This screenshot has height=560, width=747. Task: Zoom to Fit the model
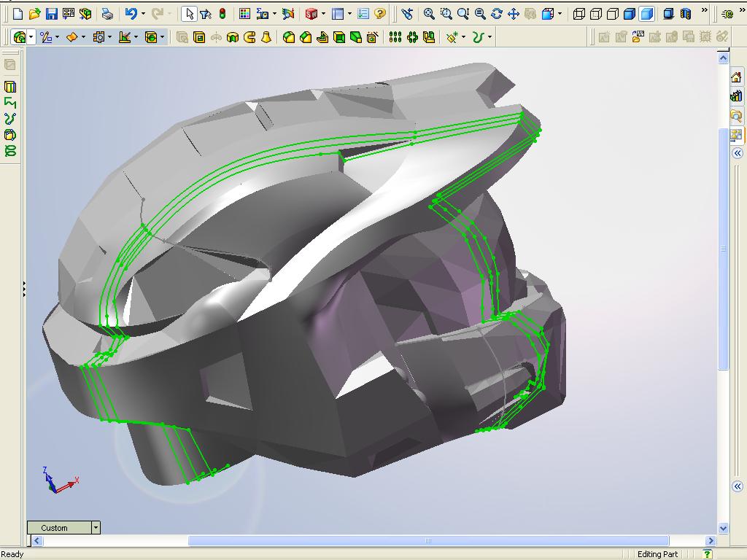click(429, 14)
